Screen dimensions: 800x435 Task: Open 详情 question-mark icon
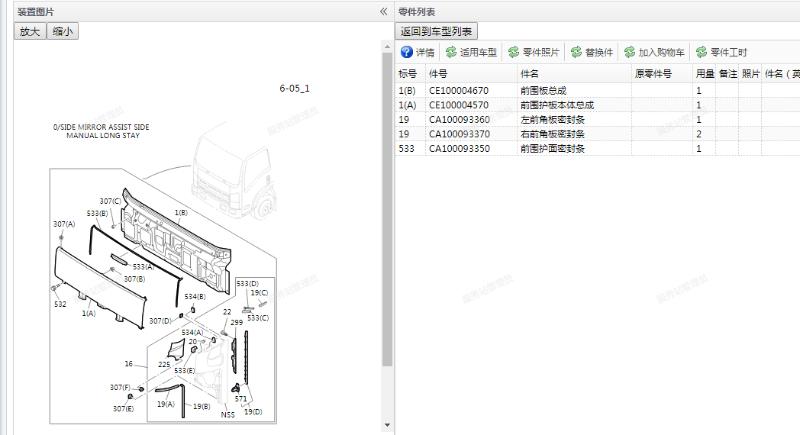point(407,52)
